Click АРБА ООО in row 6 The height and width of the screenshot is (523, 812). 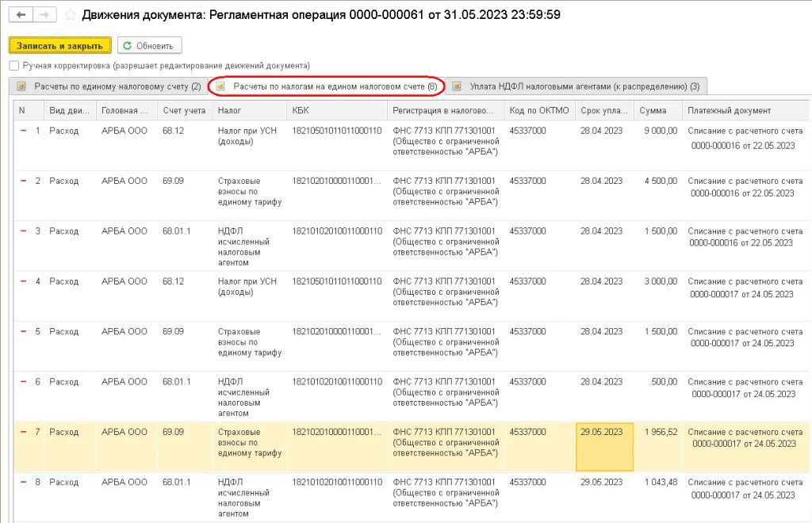[124, 382]
